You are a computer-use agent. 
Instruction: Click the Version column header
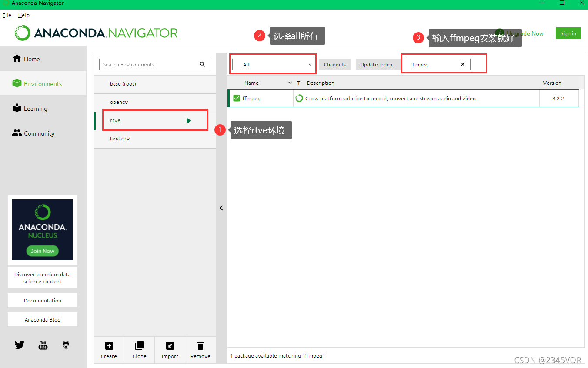click(x=552, y=83)
